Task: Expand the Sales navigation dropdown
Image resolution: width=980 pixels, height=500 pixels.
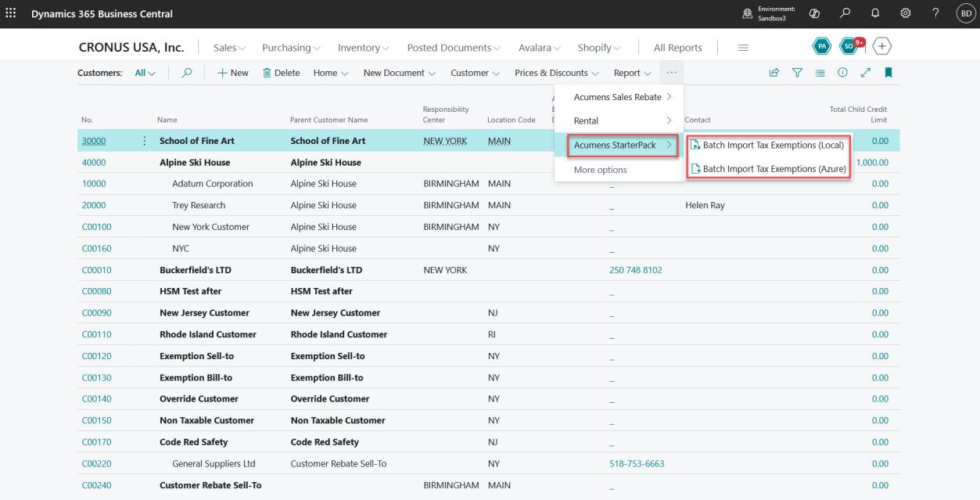Action: click(x=229, y=48)
